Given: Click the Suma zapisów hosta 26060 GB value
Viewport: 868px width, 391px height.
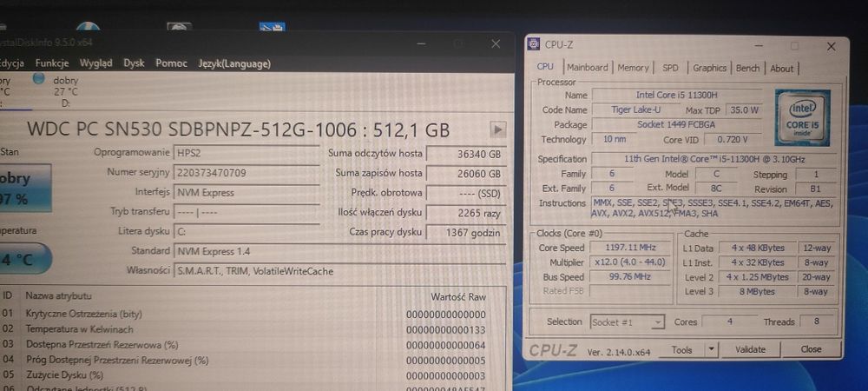Looking at the screenshot, I should (x=465, y=174).
